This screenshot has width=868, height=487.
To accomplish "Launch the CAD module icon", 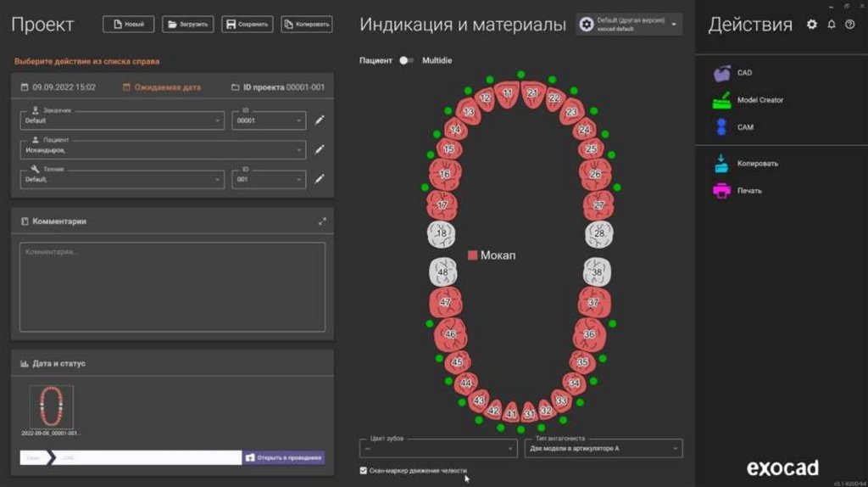I will click(721, 73).
